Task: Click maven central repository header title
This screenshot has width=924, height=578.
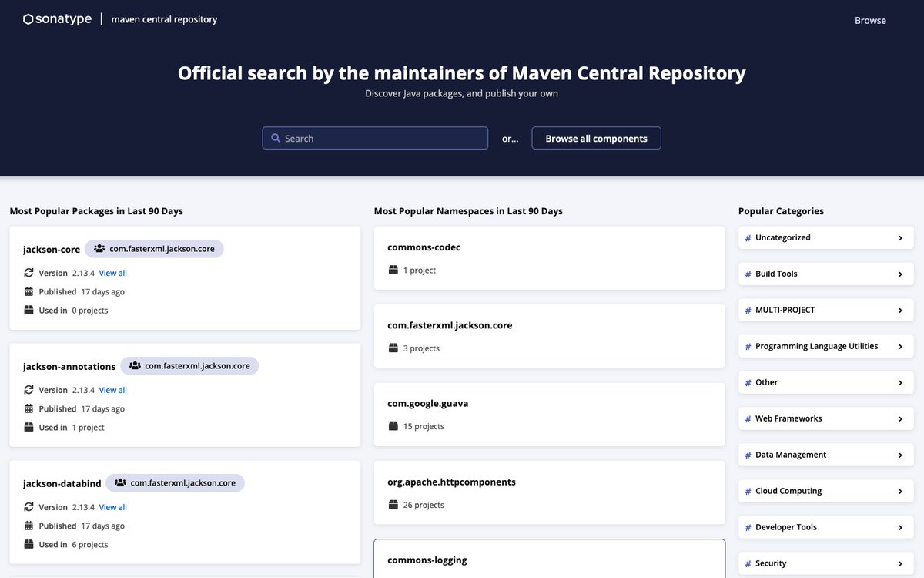Action: click(x=164, y=19)
